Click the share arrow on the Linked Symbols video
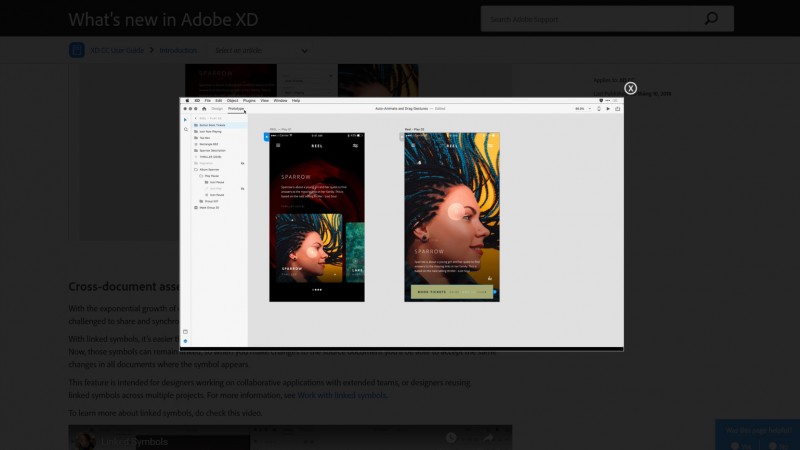 pos(488,438)
